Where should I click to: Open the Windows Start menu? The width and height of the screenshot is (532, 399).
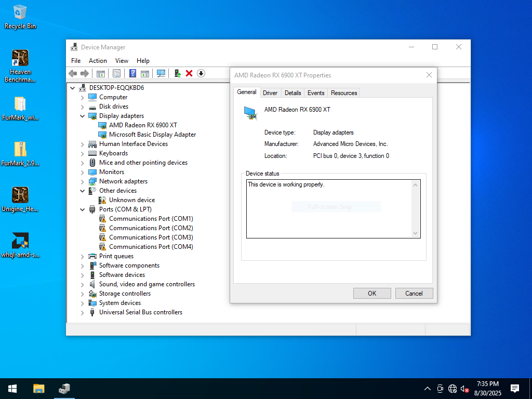[12, 389]
